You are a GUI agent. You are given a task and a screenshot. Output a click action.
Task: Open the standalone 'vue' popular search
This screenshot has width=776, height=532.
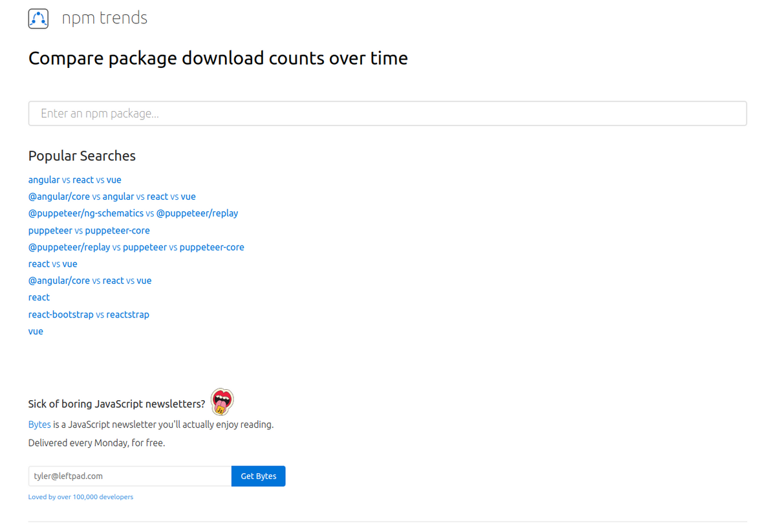point(36,331)
